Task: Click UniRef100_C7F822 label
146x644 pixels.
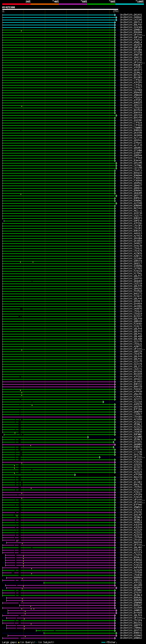Action: [x=131, y=80]
